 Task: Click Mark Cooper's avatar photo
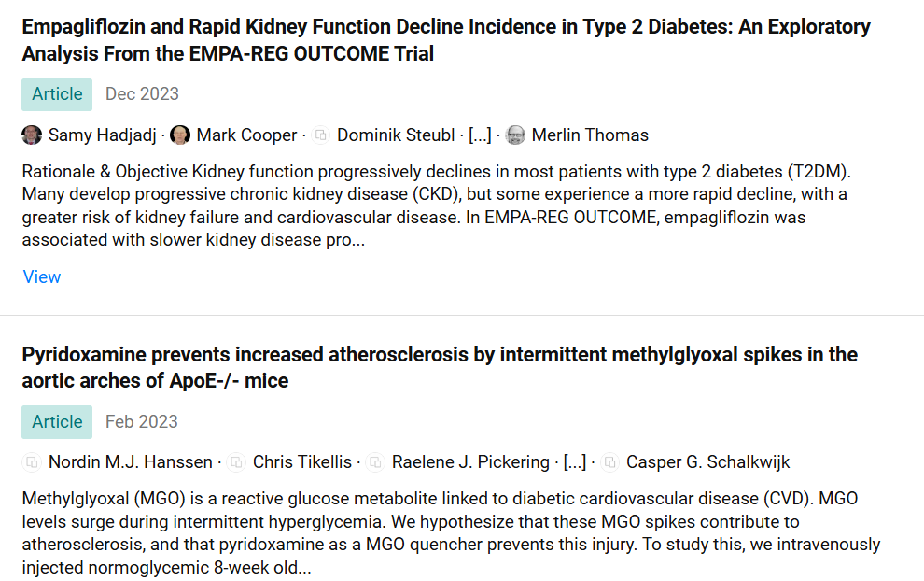[x=180, y=135]
